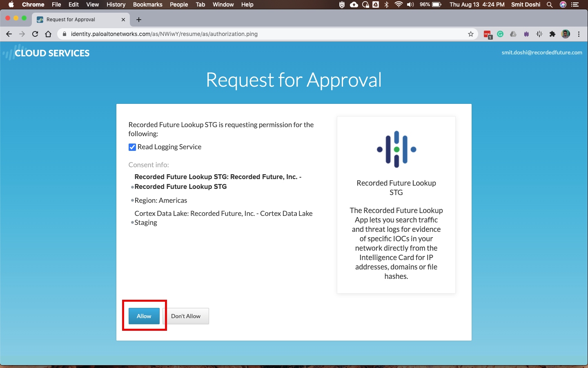Viewport: 588px width, 368px height.
Task: Open the Bookmarks menu
Action: pos(147,4)
